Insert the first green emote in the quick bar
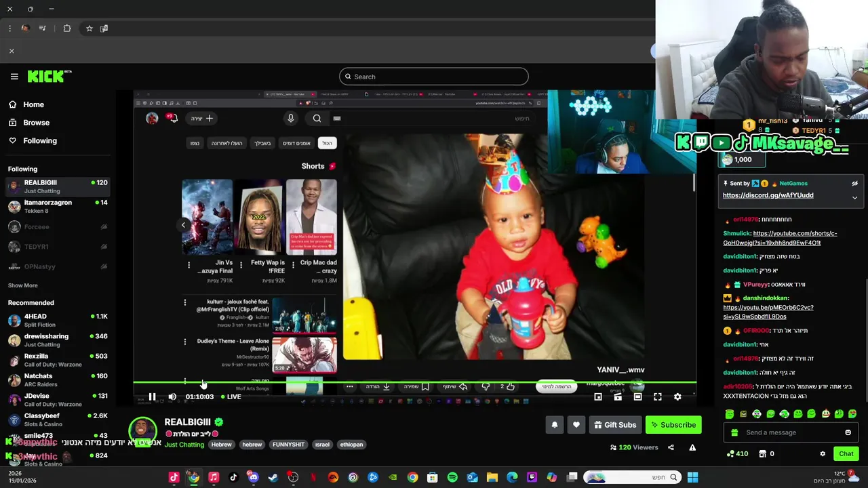 coord(729,413)
